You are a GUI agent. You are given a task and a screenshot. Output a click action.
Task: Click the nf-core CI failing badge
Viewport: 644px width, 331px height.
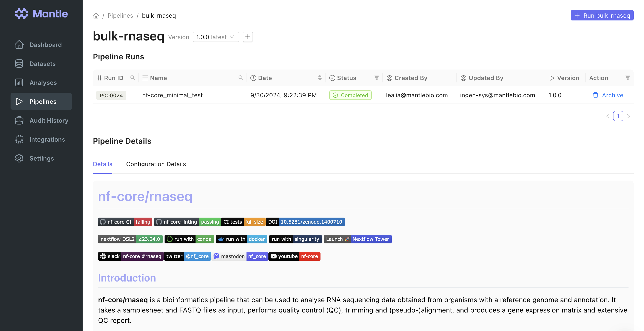(x=125, y=222)
